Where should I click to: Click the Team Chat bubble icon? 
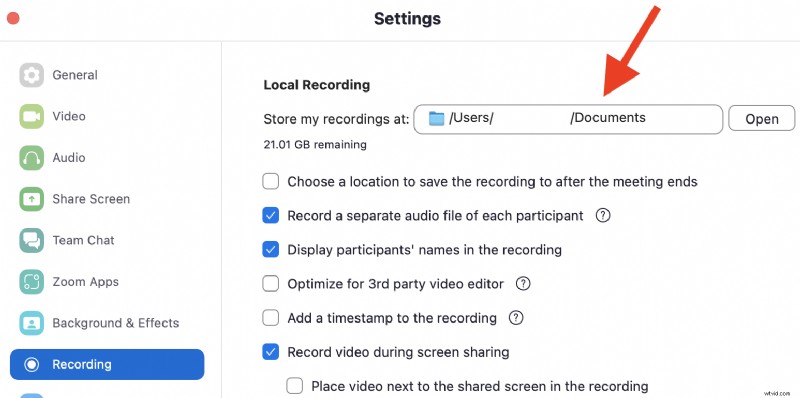[32, 240]
